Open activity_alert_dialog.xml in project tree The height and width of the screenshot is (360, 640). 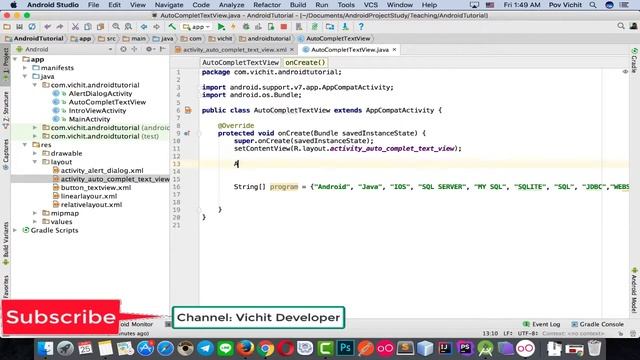click(102, 171)
